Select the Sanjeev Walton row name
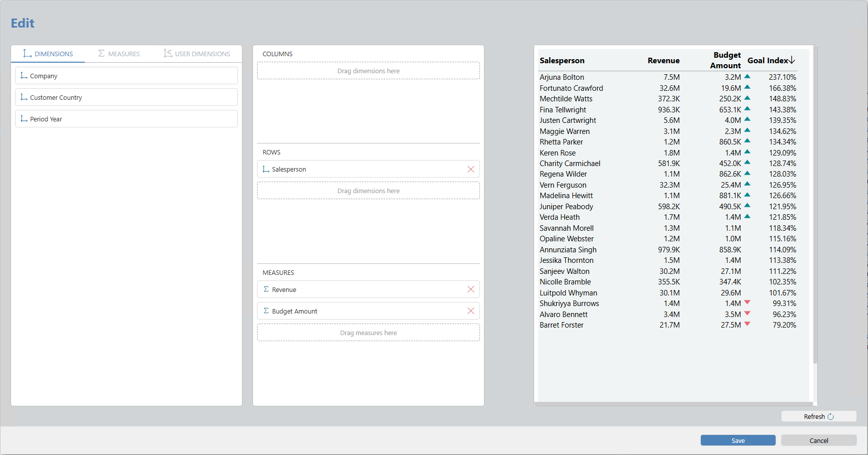 (x=565, y=271)
